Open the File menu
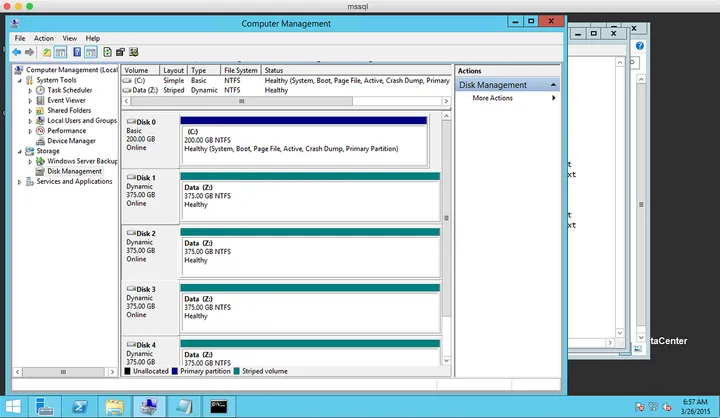The height and width of the screenshot is (418, 720). point(20,38)
